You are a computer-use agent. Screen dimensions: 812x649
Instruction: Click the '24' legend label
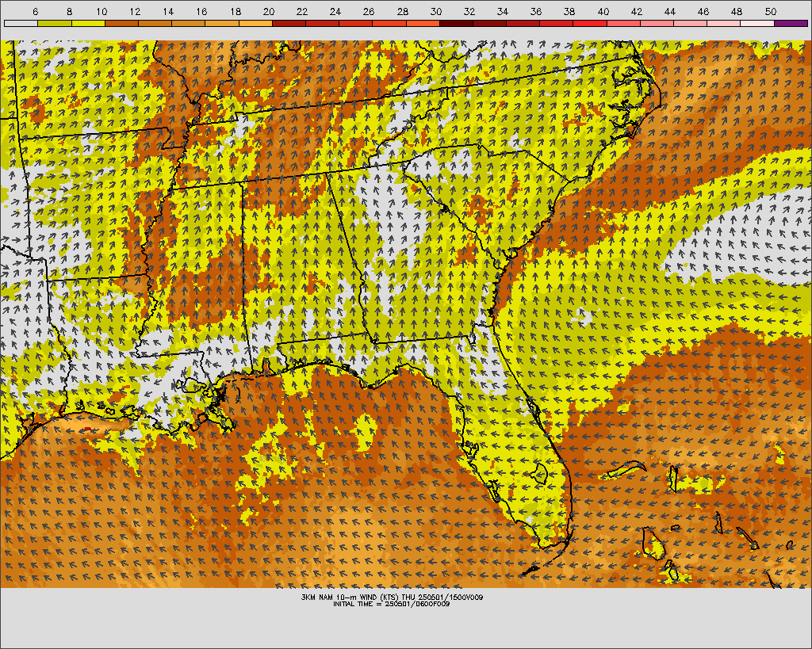click(335, 11)
